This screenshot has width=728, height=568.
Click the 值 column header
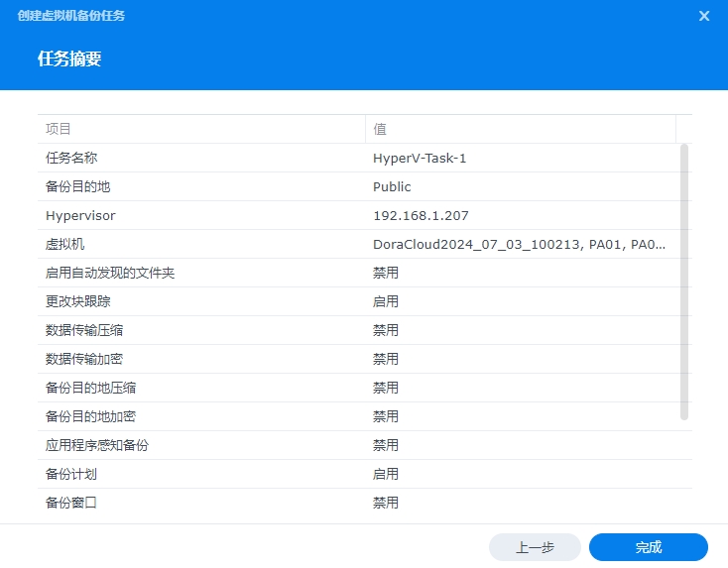380,129
